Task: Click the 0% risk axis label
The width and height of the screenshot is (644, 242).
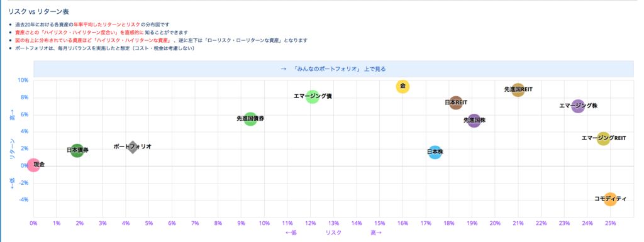Action: [x=34, y=223]
